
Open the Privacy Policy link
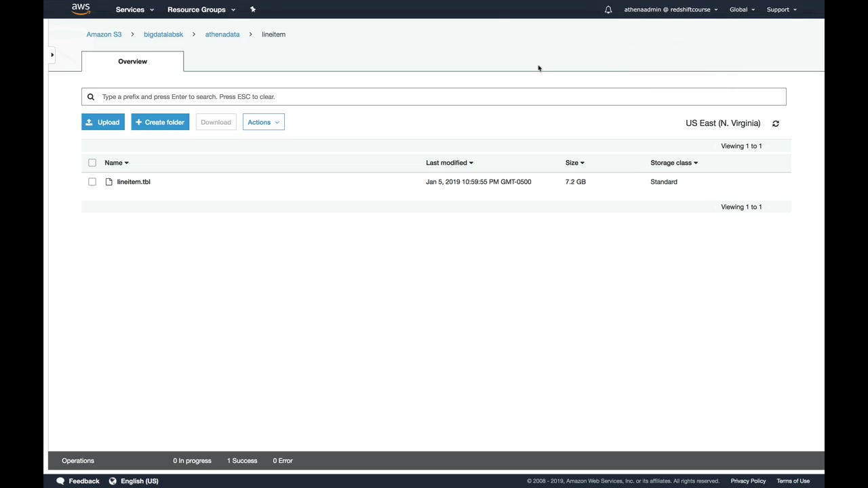[x=748, y=481]
